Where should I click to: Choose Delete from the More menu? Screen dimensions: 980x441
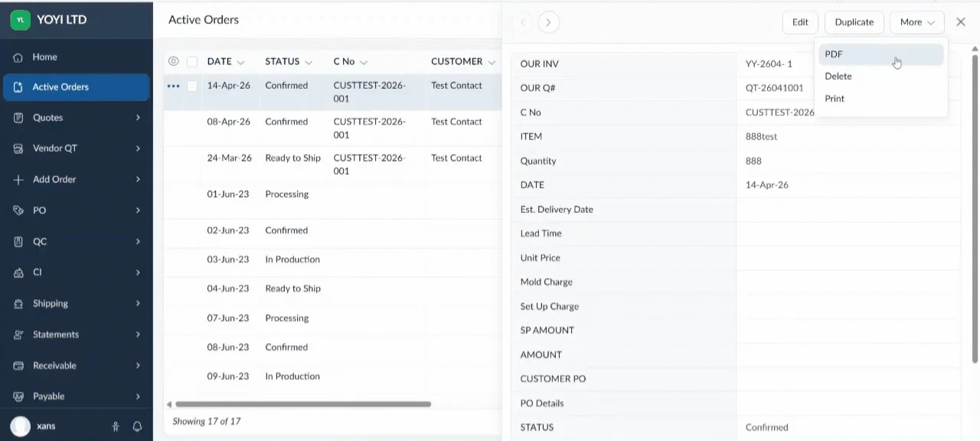pos(880,77)
